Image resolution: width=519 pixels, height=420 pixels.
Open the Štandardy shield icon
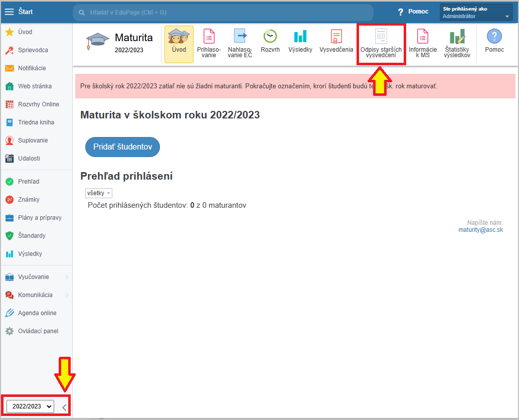point(10,236)
